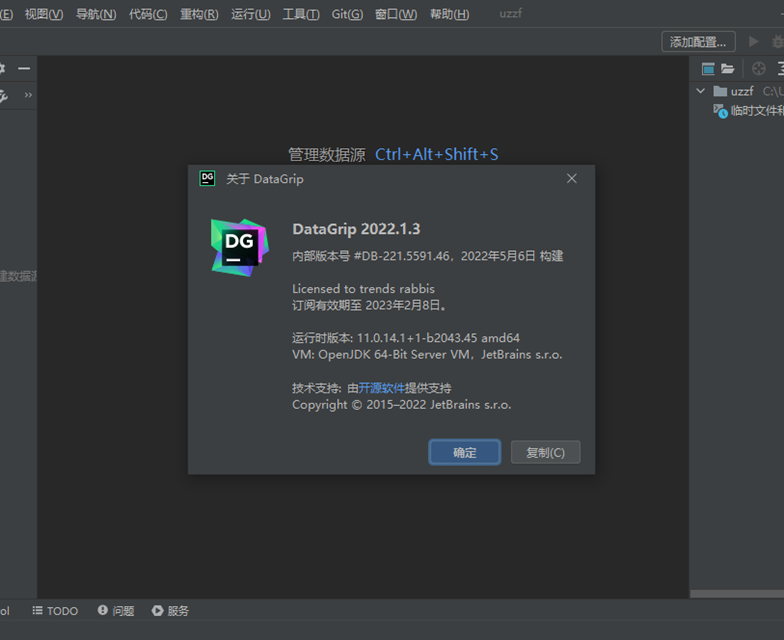
Task: Click the 确定 button
Action: [x=464, y=452]
